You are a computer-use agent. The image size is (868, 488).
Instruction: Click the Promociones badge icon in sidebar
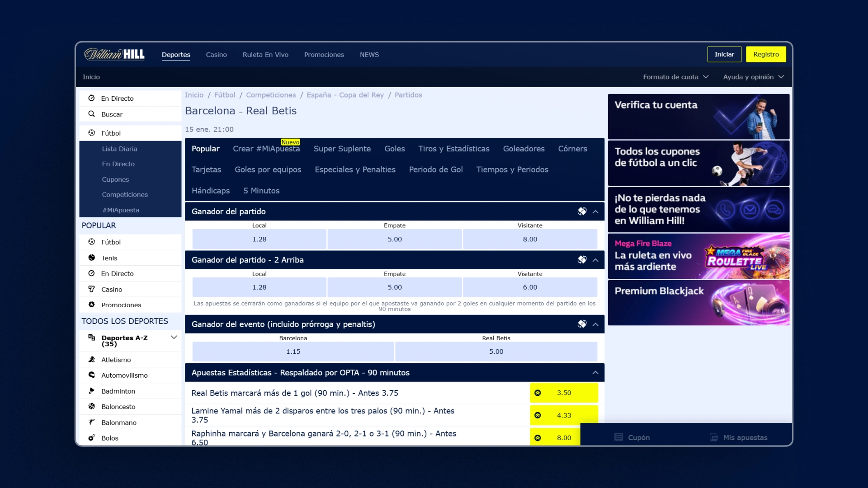click(x=91, y=305)
